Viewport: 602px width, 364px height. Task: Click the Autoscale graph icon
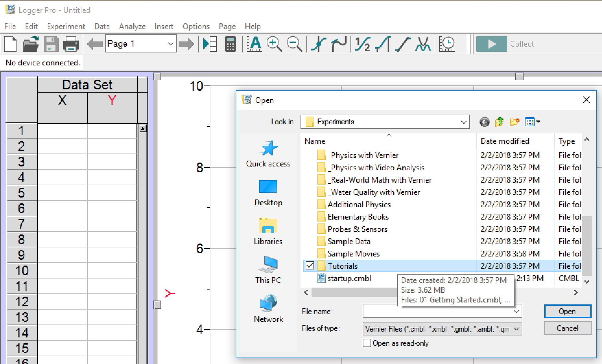pyautogui.click(x=254, y=44)
